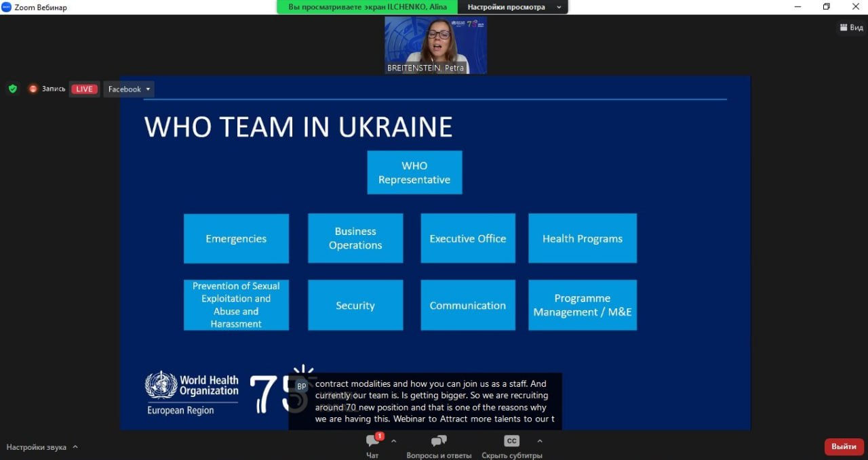The height and width of the screenshot is (460, 868).
Task: Expand the chat options chevron
Action: pos(394,441)
